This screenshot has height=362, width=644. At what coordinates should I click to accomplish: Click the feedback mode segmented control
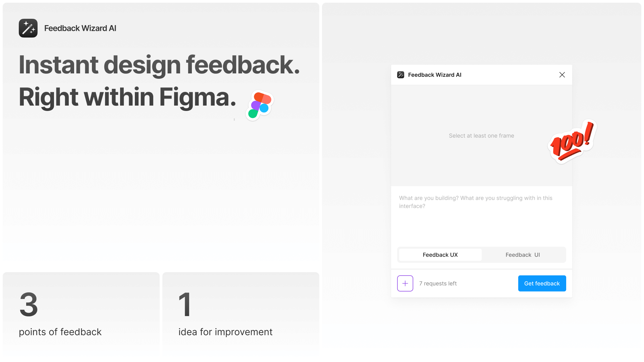coord(481,255)
